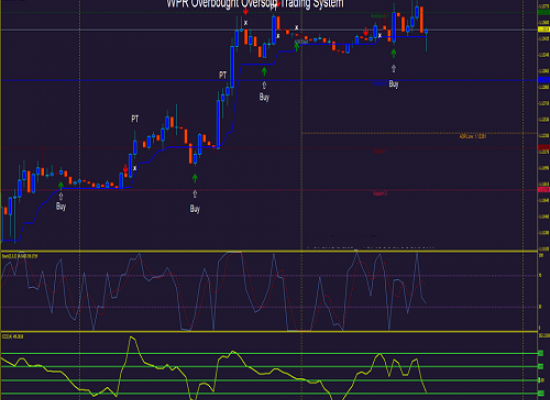Select the PT label above the first rally
The width and height of the screenshot is (550, 400).
pos(135,119)
